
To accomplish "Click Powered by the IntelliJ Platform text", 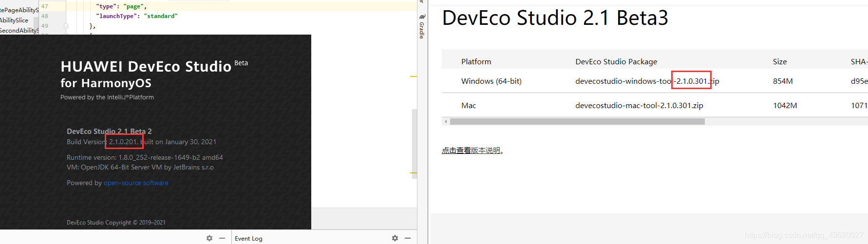I will [107, 97].
